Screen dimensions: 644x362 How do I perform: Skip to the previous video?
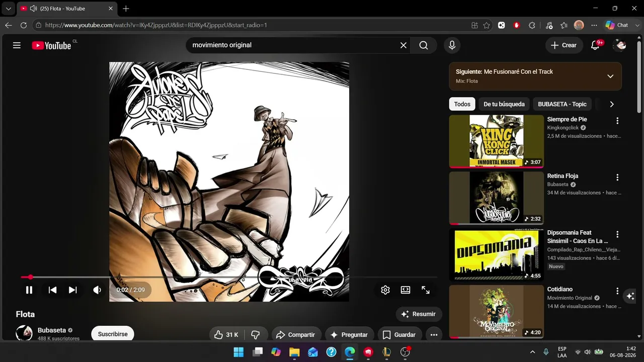(52, 290)
